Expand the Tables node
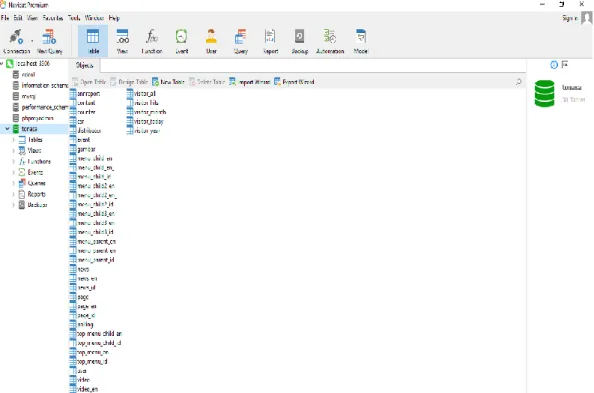594x393 pixels. click(x=14, y=140)
